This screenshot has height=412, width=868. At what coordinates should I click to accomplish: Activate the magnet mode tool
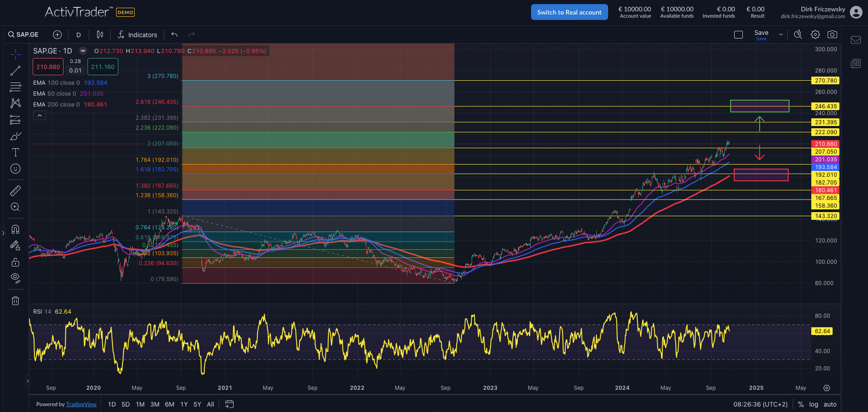point(15,229)
